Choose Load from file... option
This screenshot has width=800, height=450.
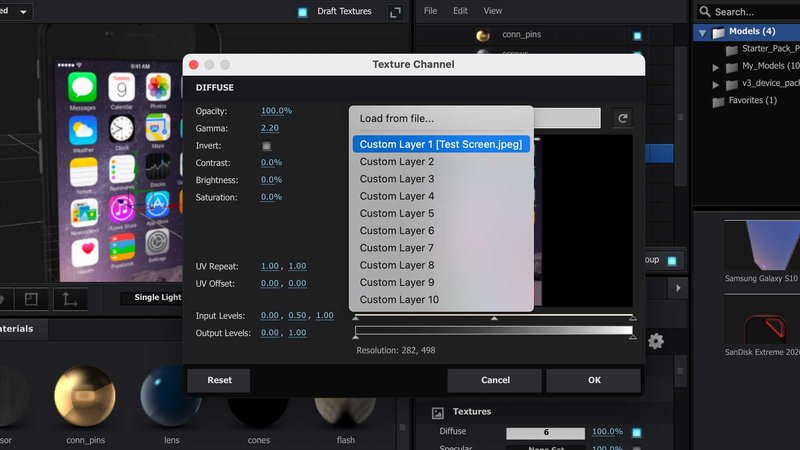(x=396, y=118)
